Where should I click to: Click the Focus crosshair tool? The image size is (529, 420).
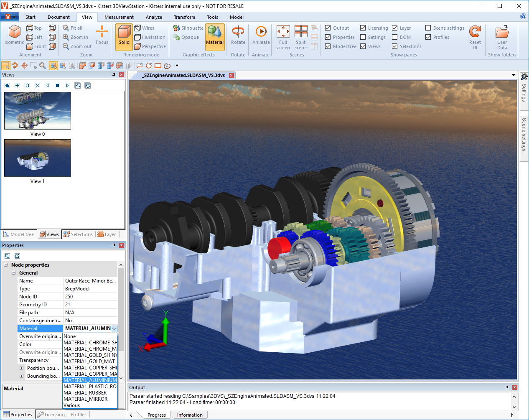pos(102,35)
